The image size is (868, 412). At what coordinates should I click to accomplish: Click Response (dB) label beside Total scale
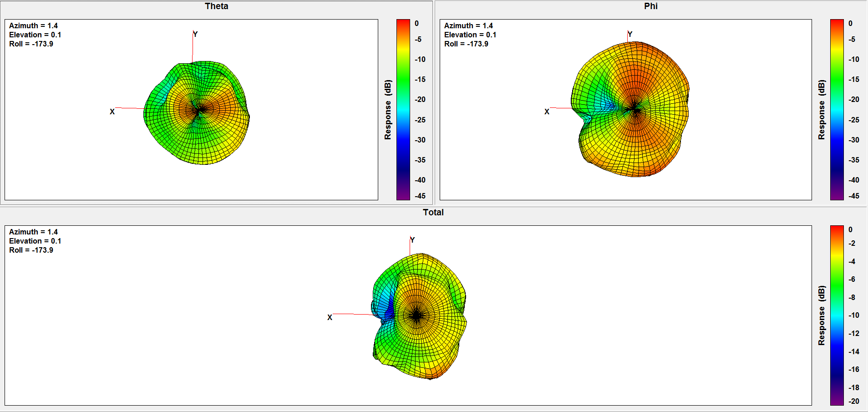click(822, 315)
